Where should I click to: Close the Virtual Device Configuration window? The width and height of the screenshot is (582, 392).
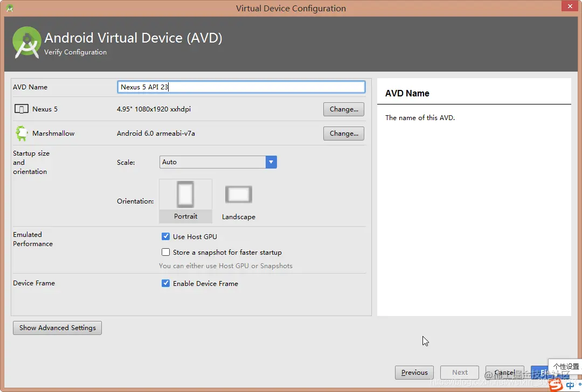[570, 6]
